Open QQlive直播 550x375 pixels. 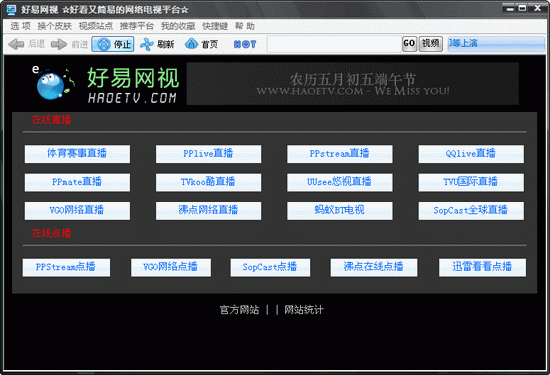[471, 154]
